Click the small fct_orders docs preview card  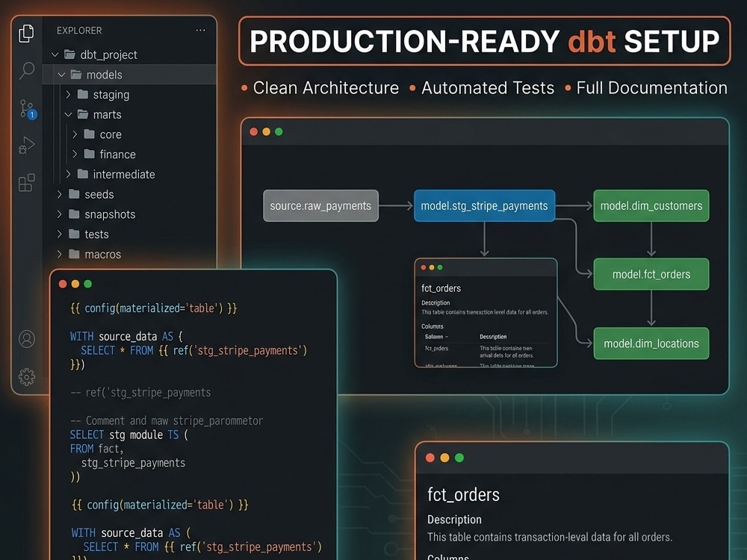point(486,313)
